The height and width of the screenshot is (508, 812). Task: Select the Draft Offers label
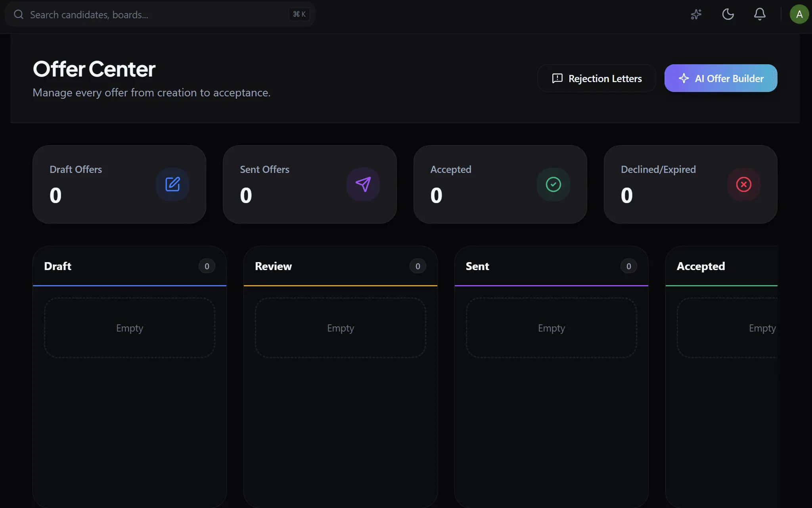pyautogui.click(x=76, y=169)
